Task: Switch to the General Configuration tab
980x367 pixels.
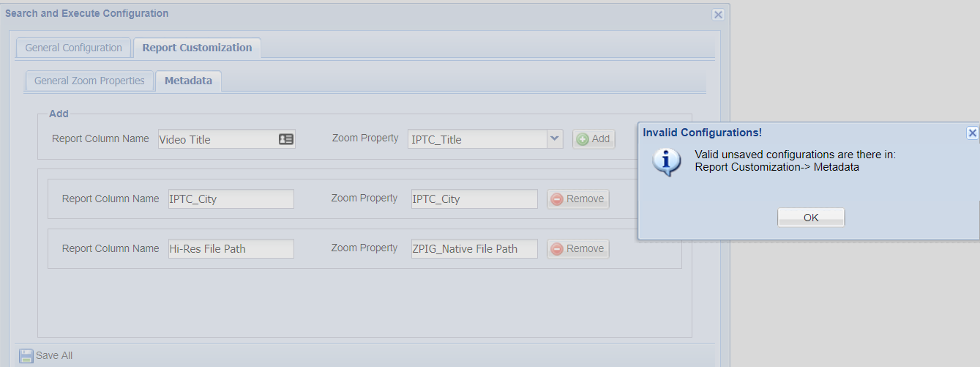Action: pyautogui.click(x=73, y=48)
